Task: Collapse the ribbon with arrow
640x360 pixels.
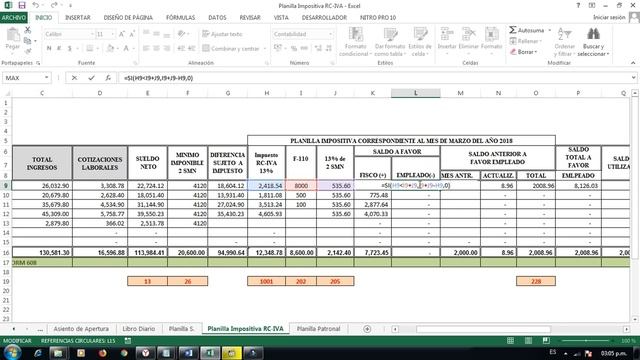Action: (x=633, y=63)
